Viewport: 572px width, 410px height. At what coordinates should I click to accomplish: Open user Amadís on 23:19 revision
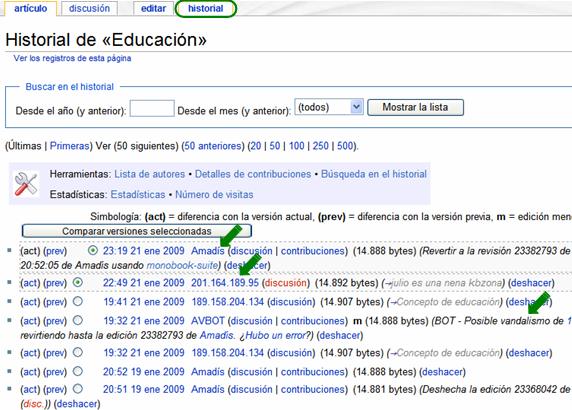pos(208,251)
